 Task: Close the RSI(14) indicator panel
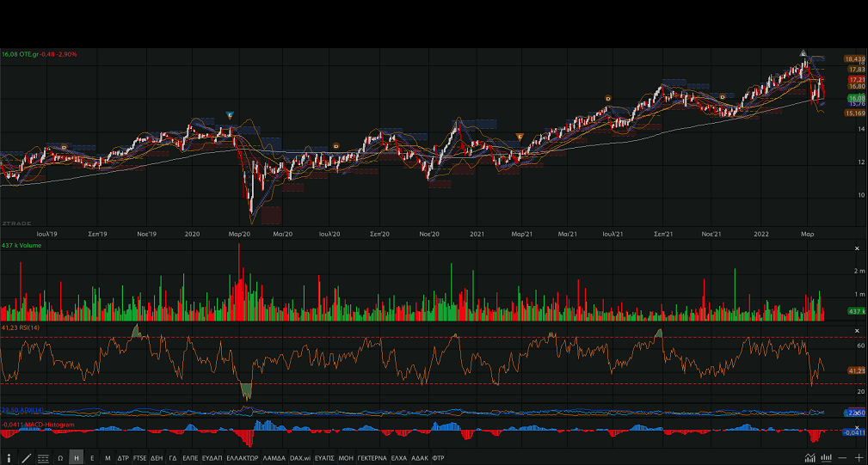(x=856, y=331)
